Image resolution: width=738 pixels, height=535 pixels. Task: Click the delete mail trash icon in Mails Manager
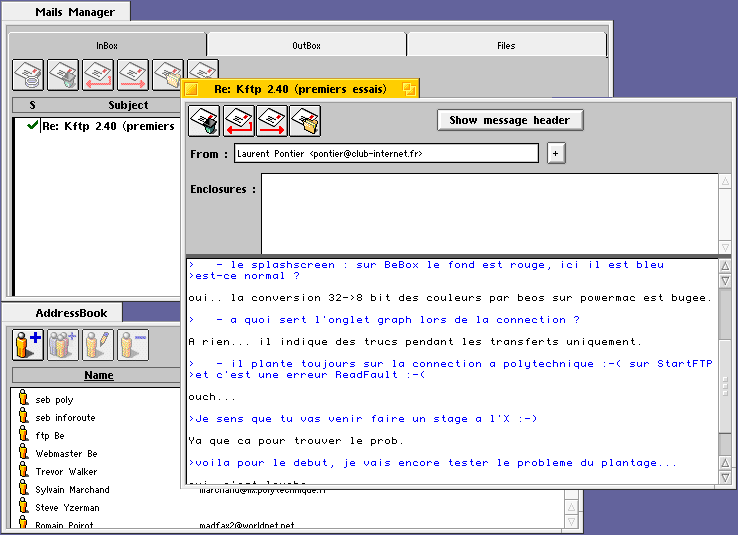(63, 74)
